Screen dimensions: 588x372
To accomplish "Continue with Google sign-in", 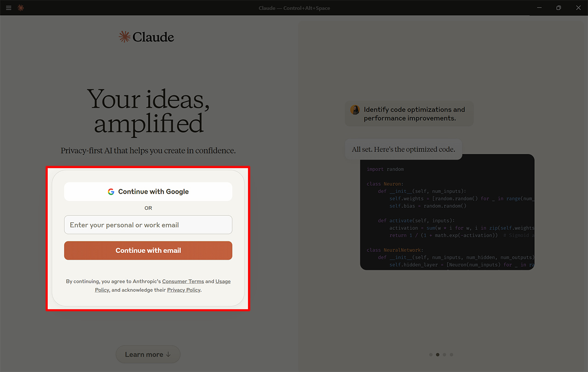I will pyautogui.click(x=148, y=192).
